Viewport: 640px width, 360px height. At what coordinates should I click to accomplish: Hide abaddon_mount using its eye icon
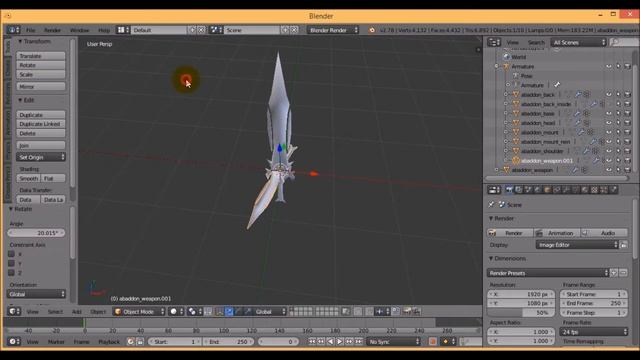[609, 132]
